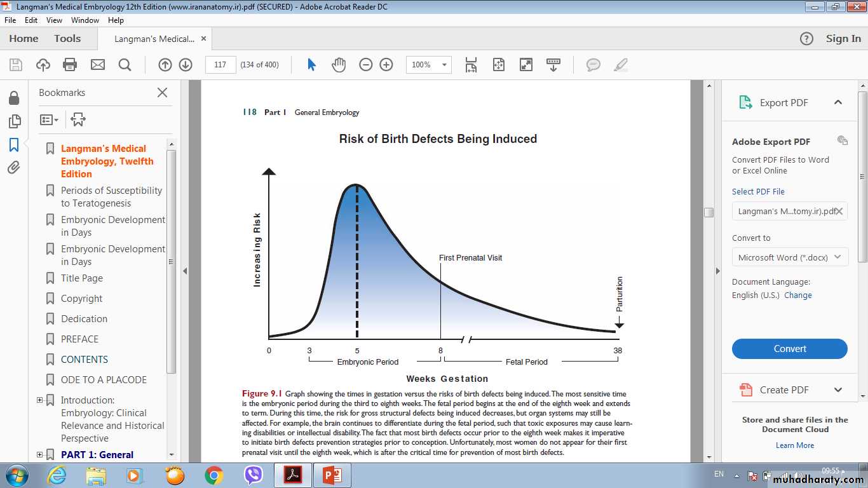Screen dimensions: 868x488
Task: Select the Hand pan tool
Action: 339,65
